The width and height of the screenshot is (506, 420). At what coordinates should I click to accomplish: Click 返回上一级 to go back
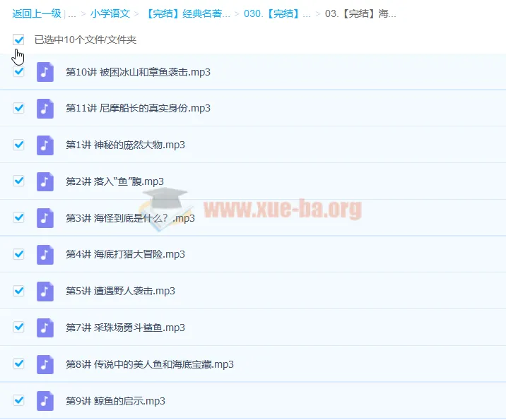[37, 13]
